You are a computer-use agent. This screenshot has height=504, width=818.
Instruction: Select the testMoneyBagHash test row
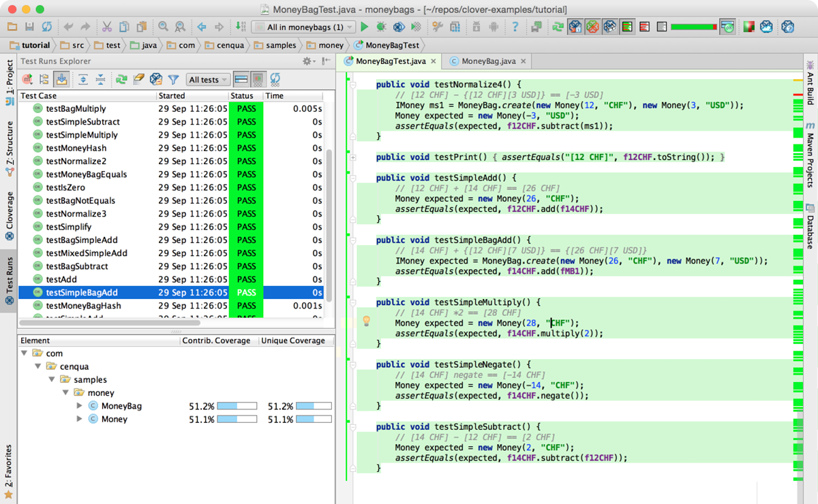tap(83, 306)
